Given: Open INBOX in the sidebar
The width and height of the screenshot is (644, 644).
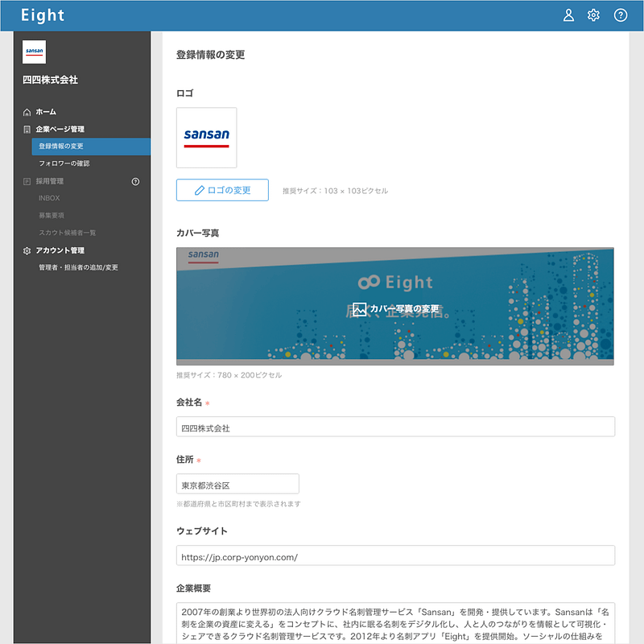Looking at the screenshot, I should click(49, 198).
